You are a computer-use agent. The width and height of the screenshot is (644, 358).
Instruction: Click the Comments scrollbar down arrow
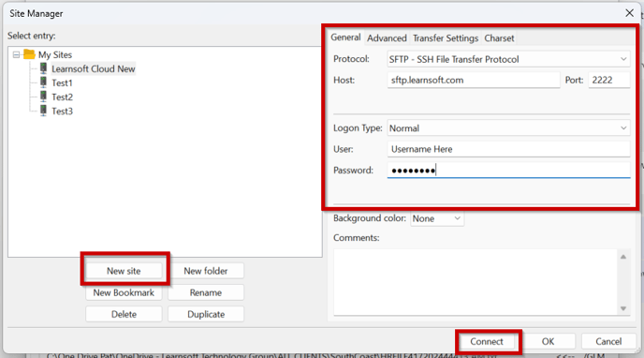point(623,308)
